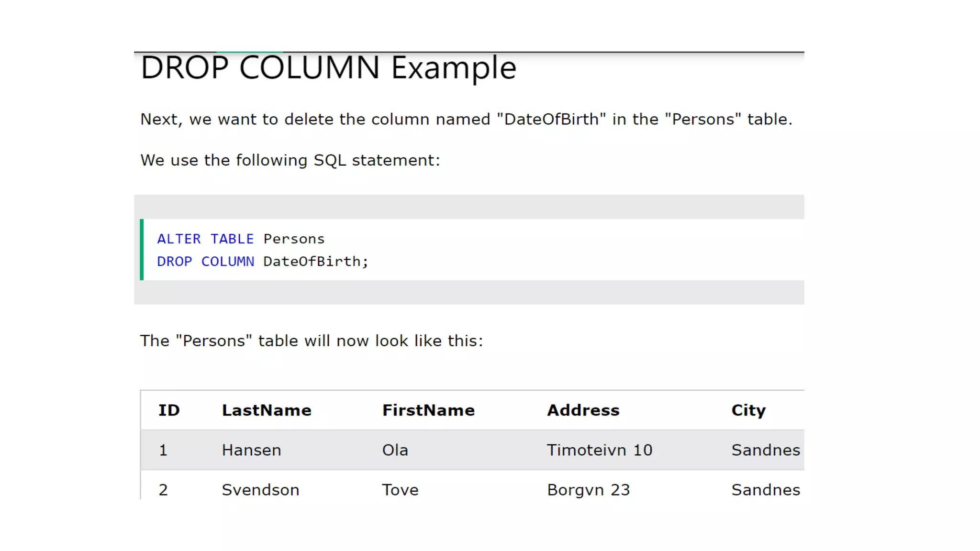Click the sentence mentioning "DateOfBirth" column deletion
Image resolution: width=980 pixels, height=551 pixels.
click(466, 119)
